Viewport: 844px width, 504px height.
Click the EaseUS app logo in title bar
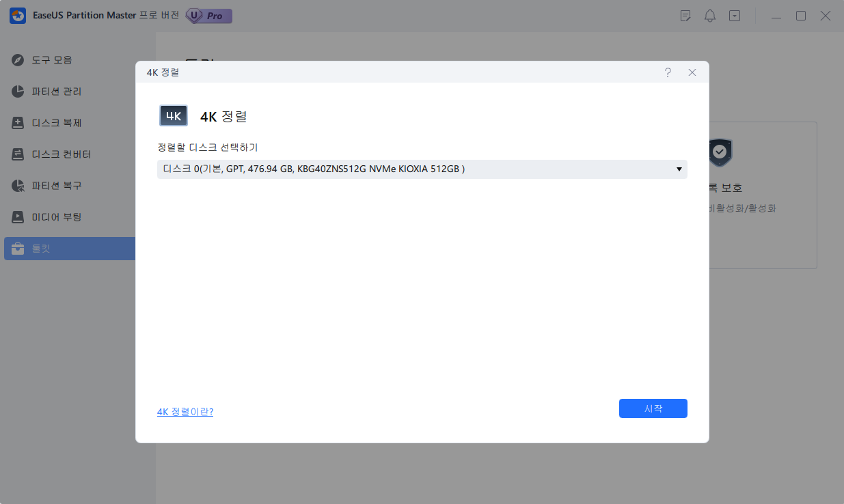tap(18, 16)
